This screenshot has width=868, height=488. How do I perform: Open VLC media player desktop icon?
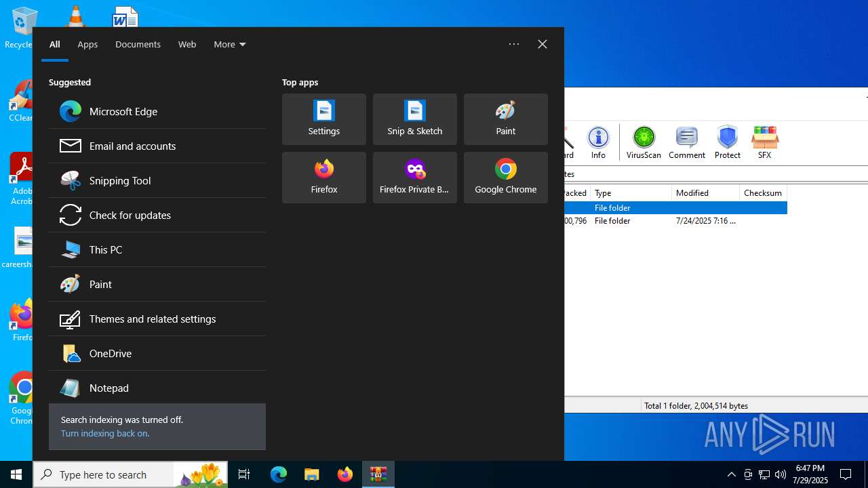75,16
